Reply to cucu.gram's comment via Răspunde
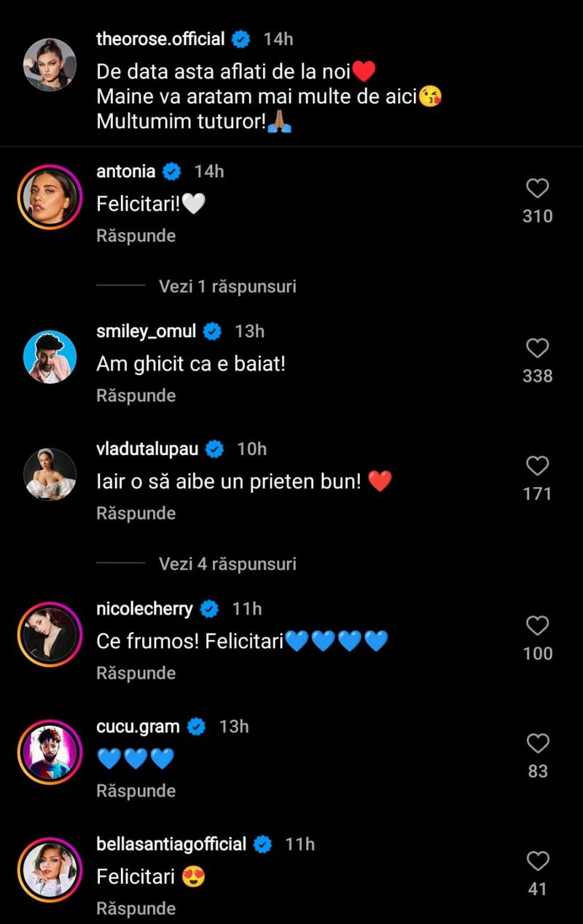Image resolution: width=583 pixels, height=924 pixels. 136,791
